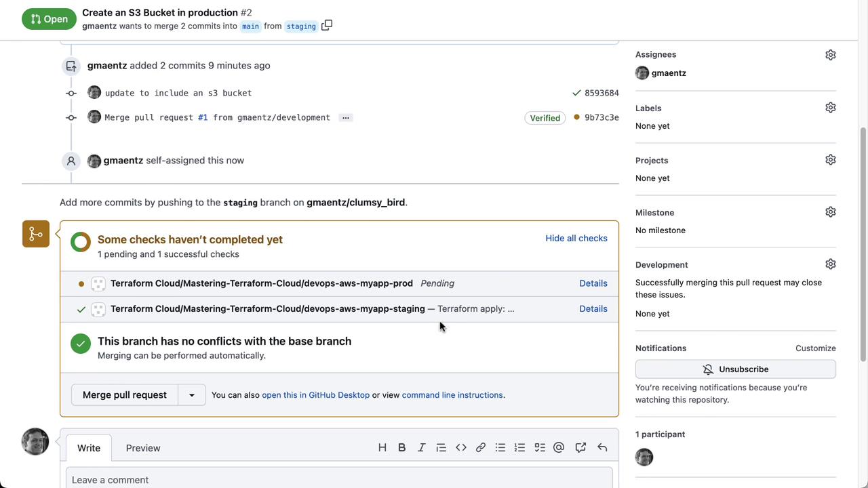
Task: Click the Merge pull request button
Action: [125, 395]
